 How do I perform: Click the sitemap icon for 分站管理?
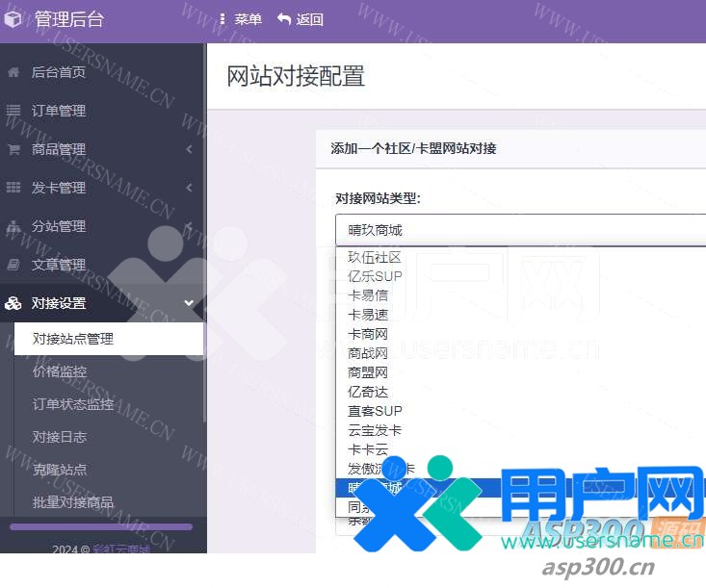tap(13, 226)
